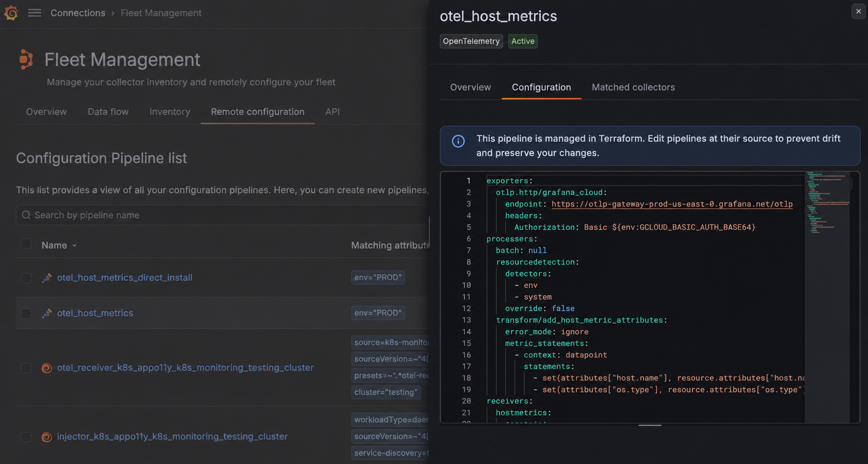This screenshot has width=868, height=464.
Task: Click the Active status badge
Action: pyautogui.click(x=523, y=41)
